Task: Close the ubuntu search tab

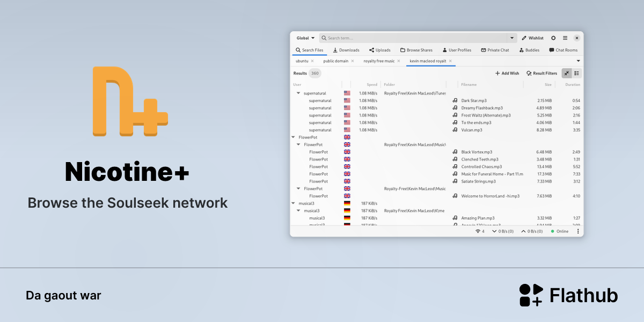Action: pos(313,61)
